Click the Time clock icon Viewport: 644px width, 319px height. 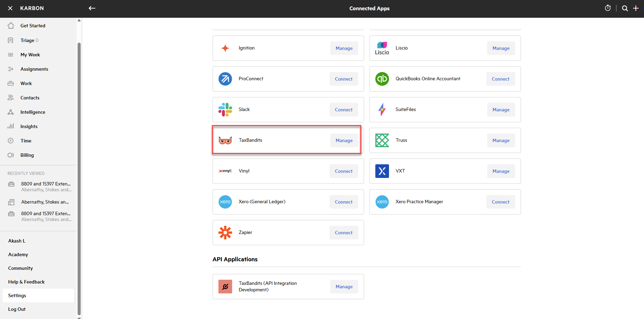coord(11,141)
